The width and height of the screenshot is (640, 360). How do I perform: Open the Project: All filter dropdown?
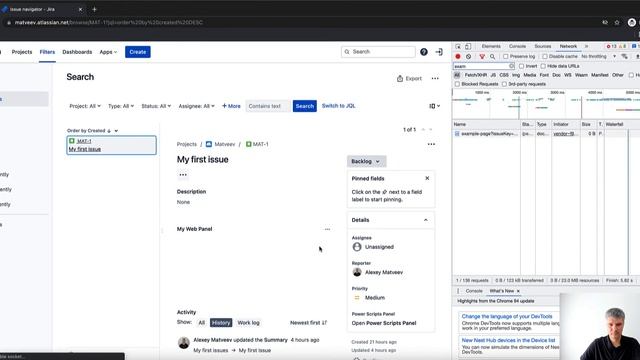pos(85,106)
